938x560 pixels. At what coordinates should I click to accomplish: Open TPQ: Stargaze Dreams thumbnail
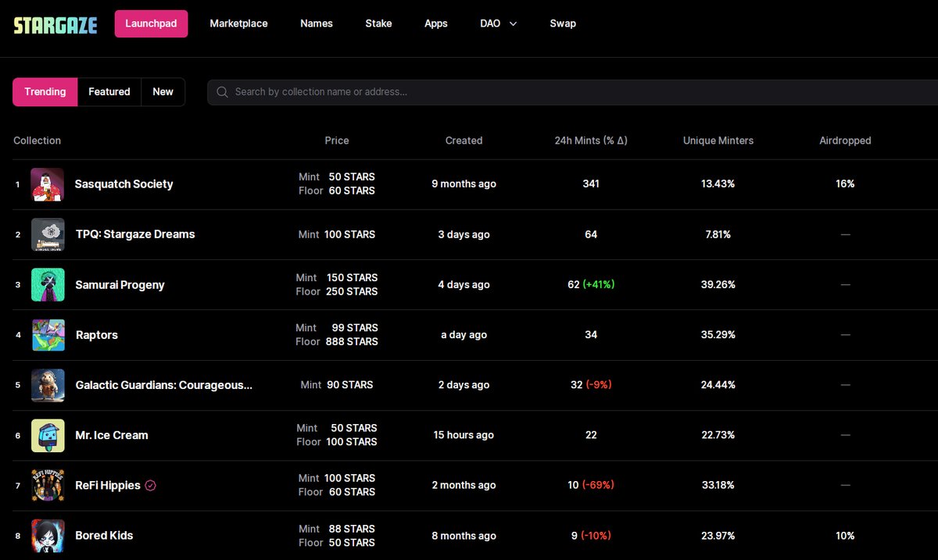tap(48, 234)
